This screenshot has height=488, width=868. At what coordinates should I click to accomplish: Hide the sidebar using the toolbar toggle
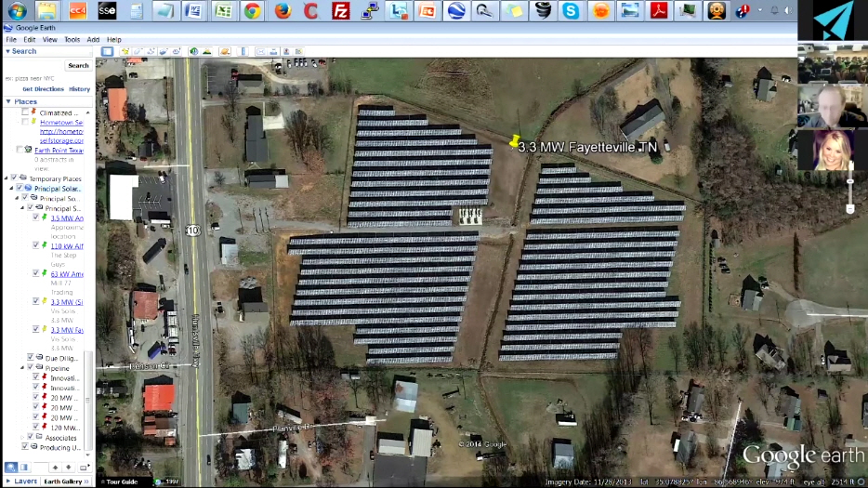pyautogui.click(x=108, y=51)
